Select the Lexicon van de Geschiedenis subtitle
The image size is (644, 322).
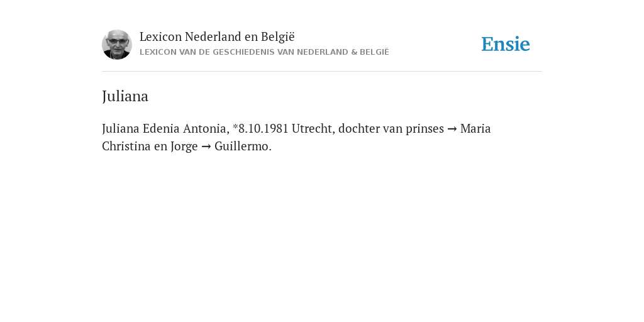coord(264,52)
